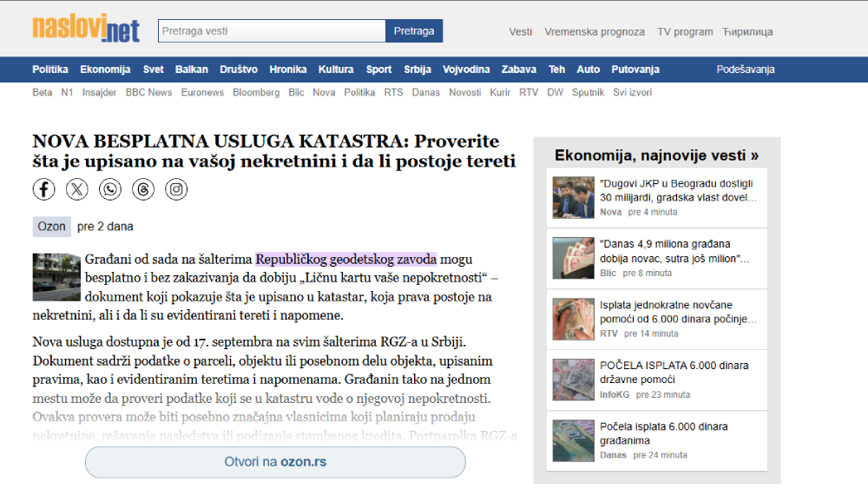This screenshot has width=868, height=489.
Task: Select Bloomberg source
Action: point(256,92)
